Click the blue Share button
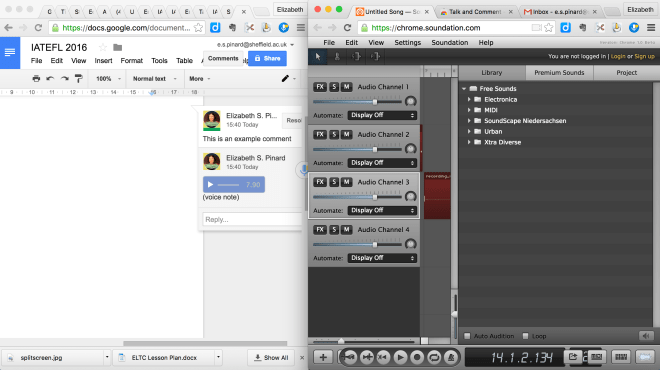The width and height of the screenshot is (660, 370). [267, 59]
